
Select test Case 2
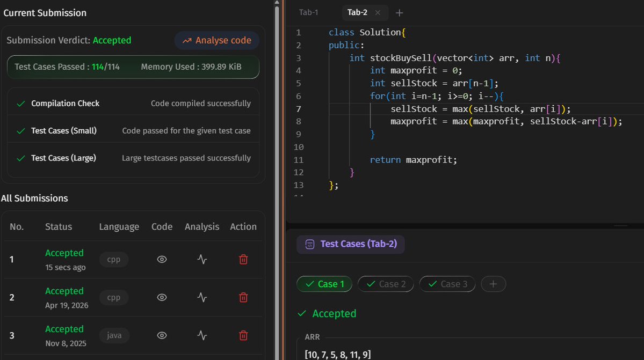(385, 284)
